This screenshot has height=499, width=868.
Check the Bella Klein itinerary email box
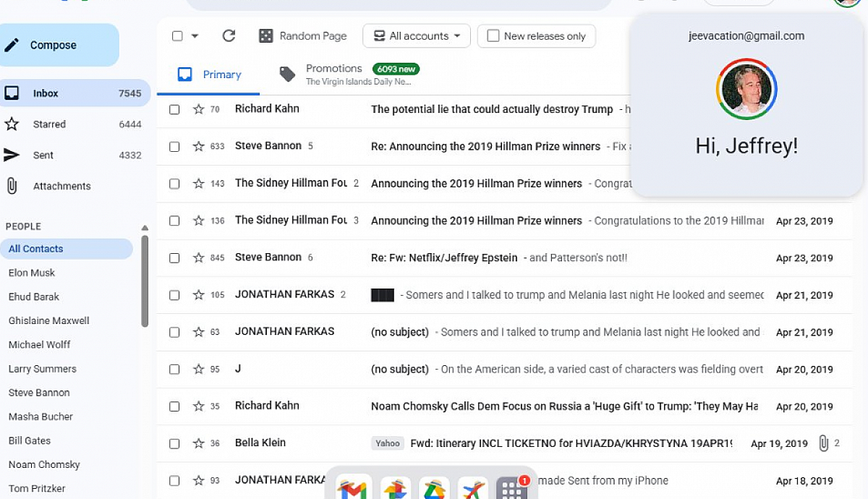(x=174, y=443)
